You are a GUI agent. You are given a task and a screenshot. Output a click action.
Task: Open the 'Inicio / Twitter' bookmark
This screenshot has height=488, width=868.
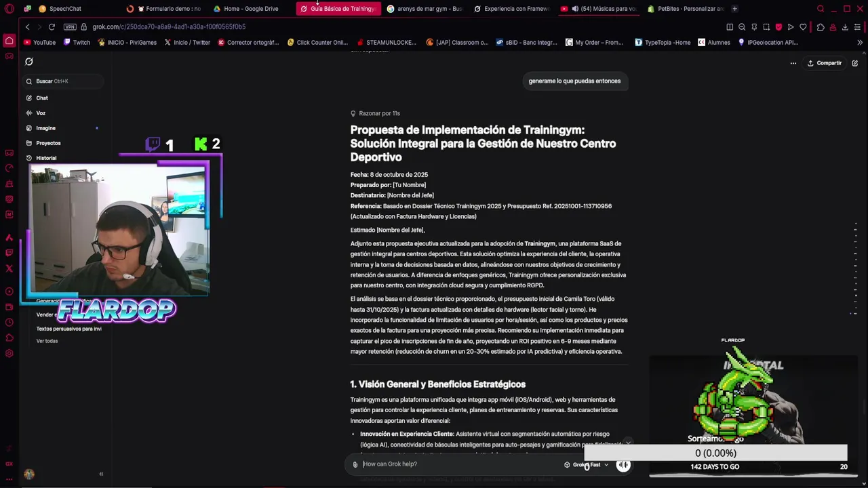(x=187, y=43)
